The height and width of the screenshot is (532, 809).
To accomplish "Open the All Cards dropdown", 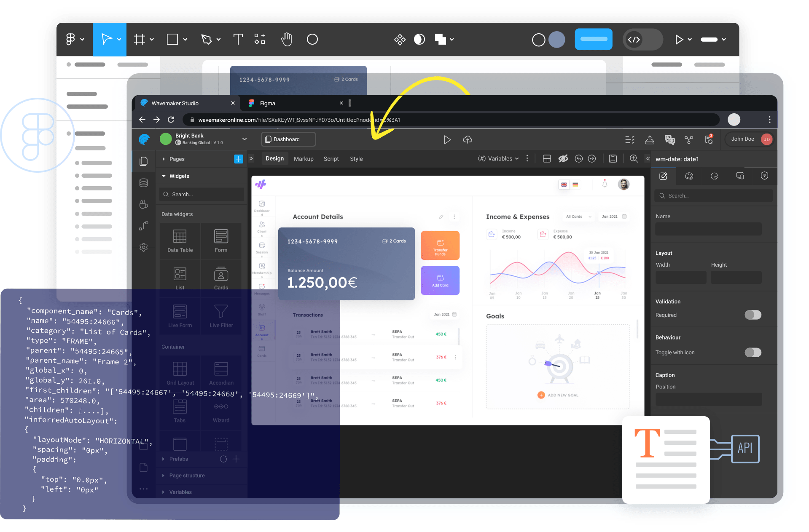I will [579, 217].
